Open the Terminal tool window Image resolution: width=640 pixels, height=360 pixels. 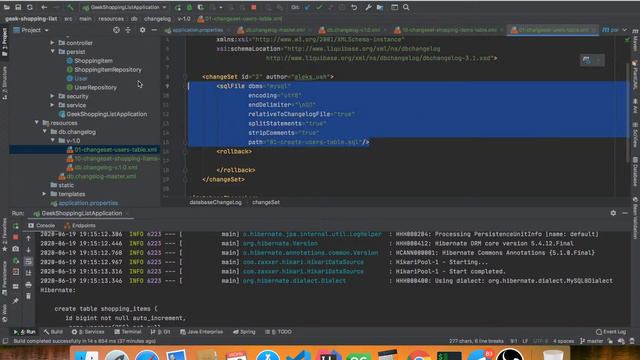[x=128, y=332]
